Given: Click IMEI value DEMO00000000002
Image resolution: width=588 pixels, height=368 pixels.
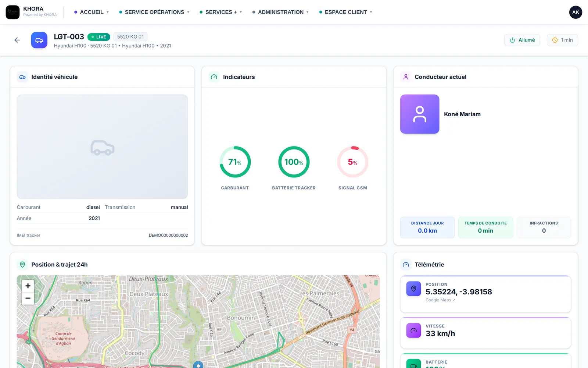Looking at the screenshot, I should coord(168,235).
